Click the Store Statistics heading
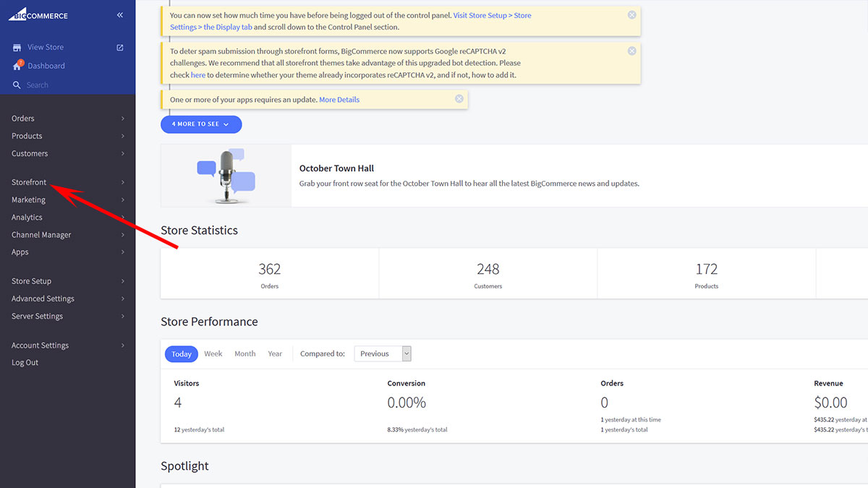Image resolution: width=868 pixels, height=488 pixels. 199,231
